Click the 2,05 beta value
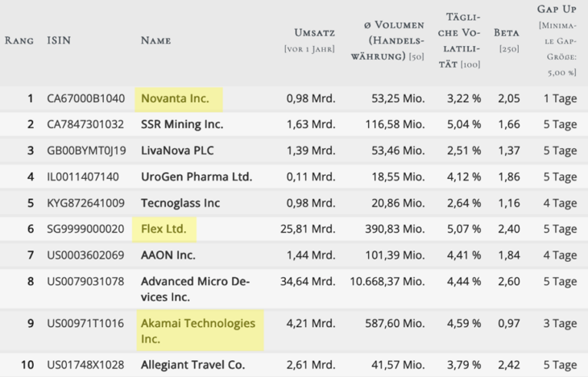This screenshot has width=588, height=377. pos(509,98)
